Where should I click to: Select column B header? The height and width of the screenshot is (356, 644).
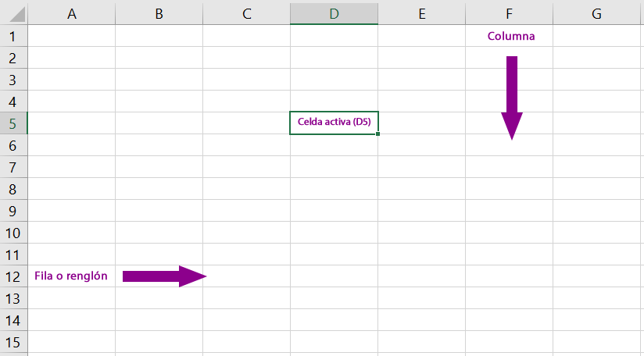(159, 14)
